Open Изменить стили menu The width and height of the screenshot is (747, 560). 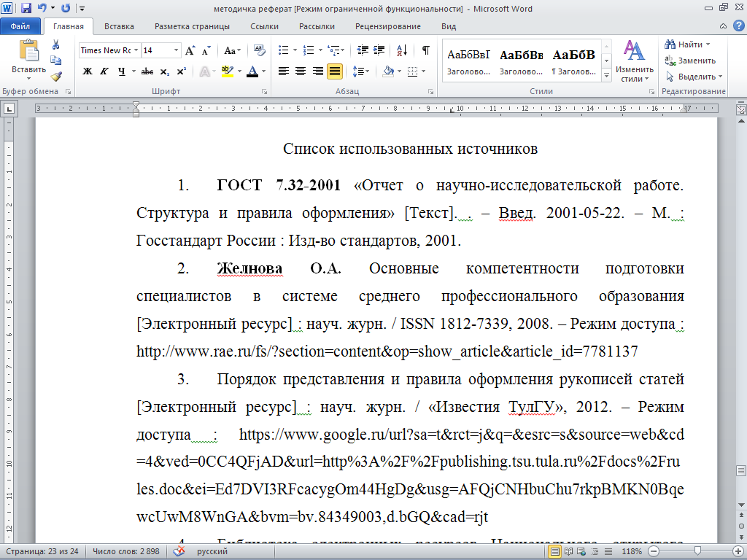click(634, 61)
